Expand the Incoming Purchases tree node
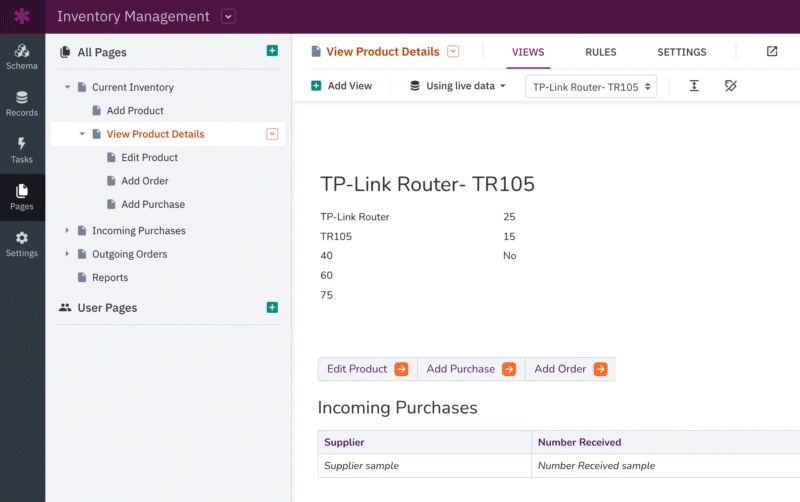Viewport: 800px width, 502px height. click(67, 231)
